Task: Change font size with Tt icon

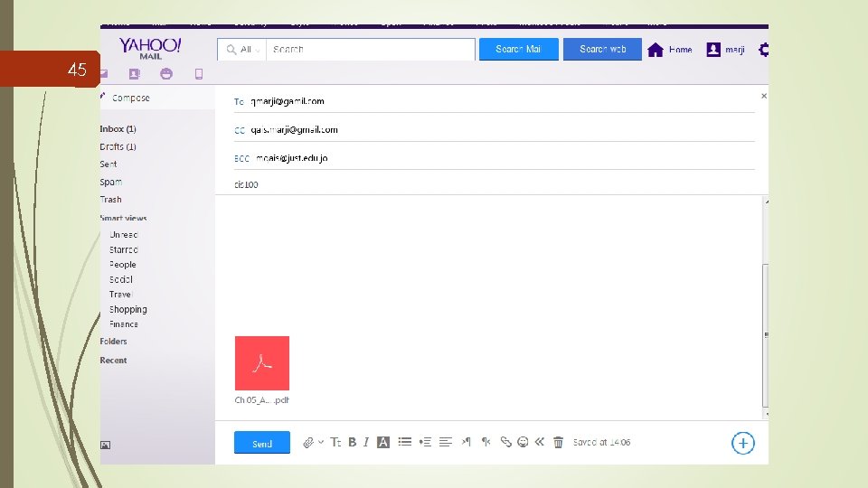Action: tap(335, 442)
